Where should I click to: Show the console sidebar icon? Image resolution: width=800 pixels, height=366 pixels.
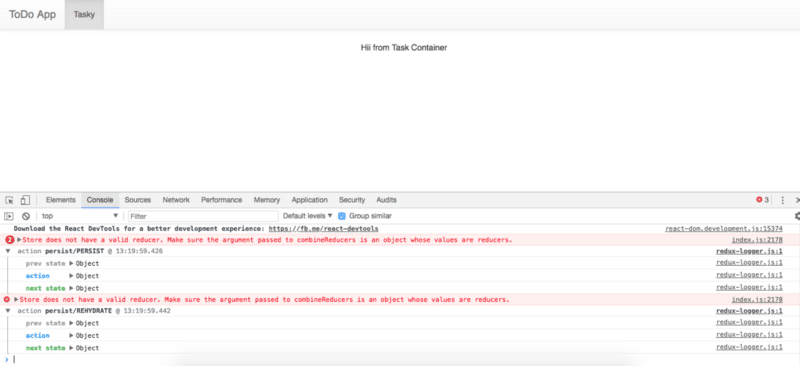tap(9, 216)
